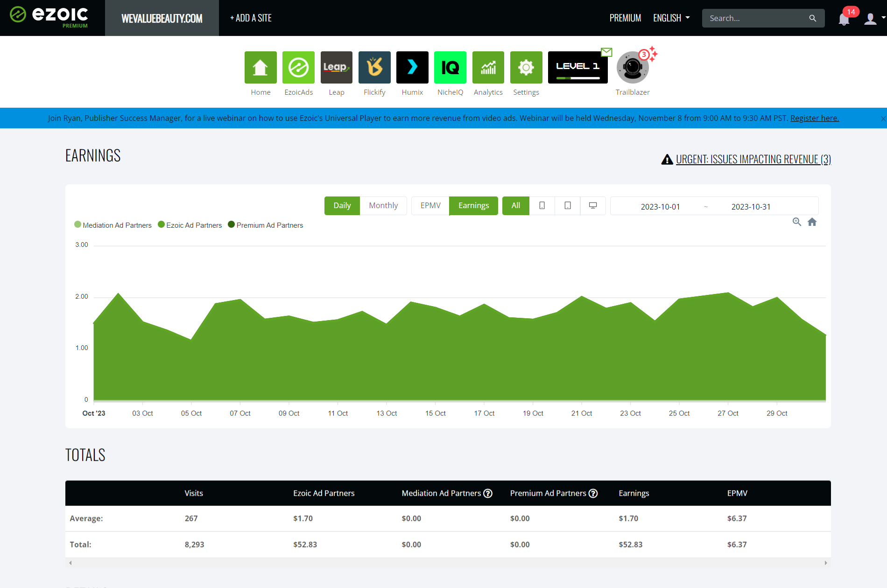887x588 pixels.
Task: Click total visits value 8,293
Action: (x=195, y=545)
